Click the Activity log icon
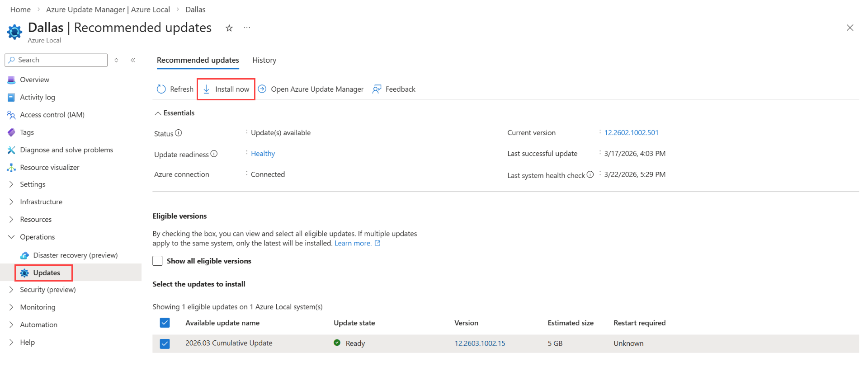The height and width of the screenshot is (390, 868). coord(11,98)
